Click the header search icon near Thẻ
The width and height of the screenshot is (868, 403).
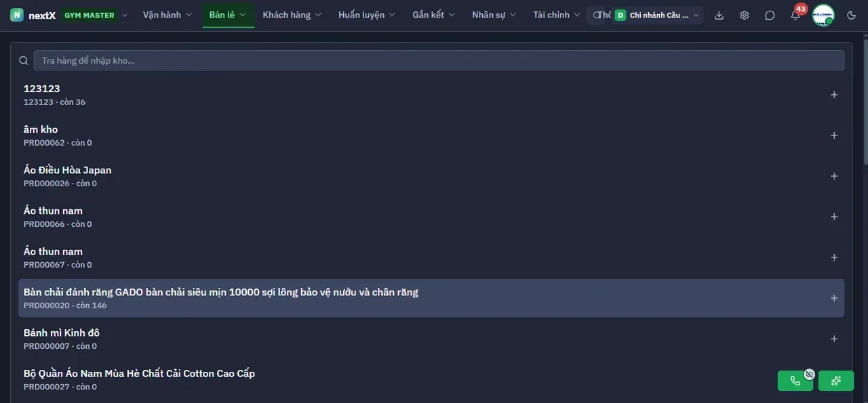[596, 15]
